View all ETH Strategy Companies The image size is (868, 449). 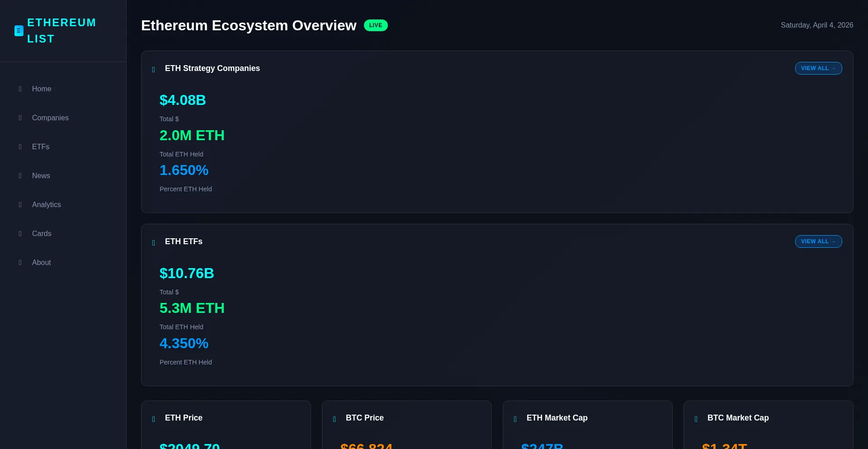coord(818,68)
